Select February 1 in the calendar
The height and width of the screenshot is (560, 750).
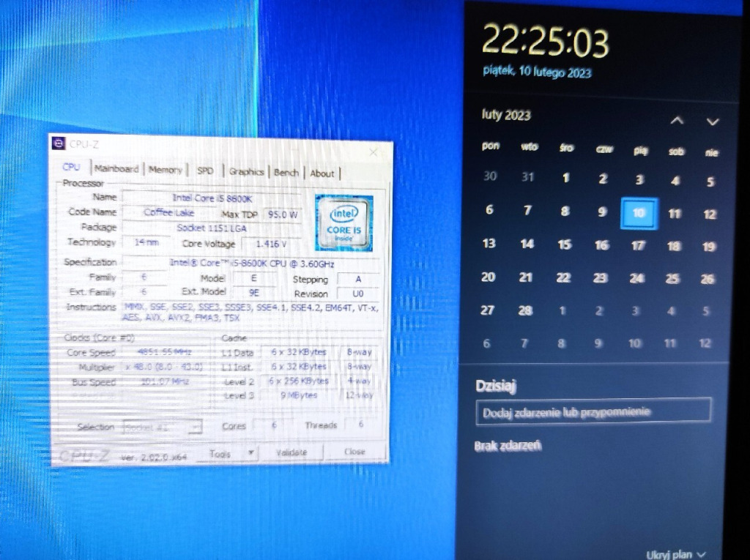click(x=566, y=178)
